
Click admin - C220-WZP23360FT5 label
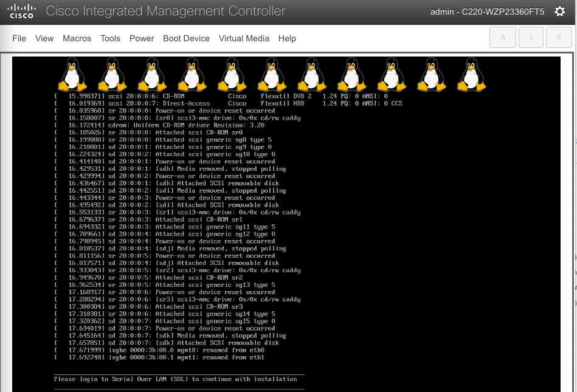[487, 12]
